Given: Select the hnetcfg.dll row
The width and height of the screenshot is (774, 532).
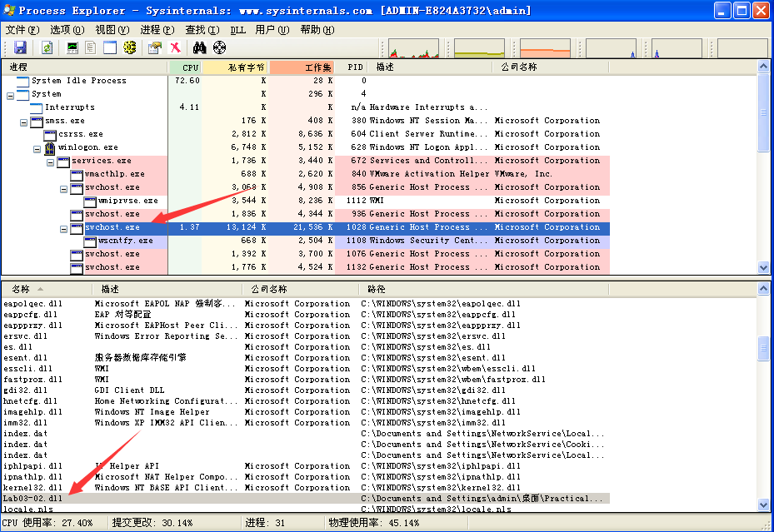Looking at the screenshot, I should (x=306, y=401).
